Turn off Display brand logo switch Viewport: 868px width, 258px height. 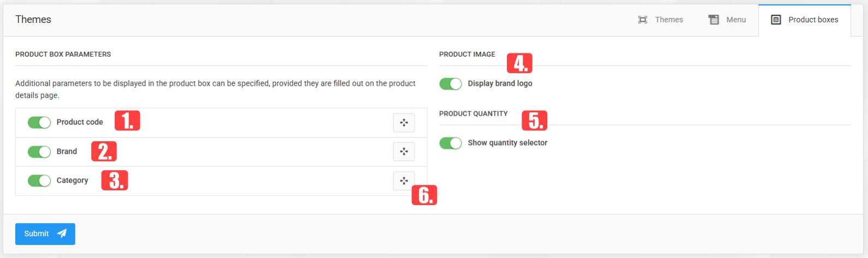click(x=451, y=83)
